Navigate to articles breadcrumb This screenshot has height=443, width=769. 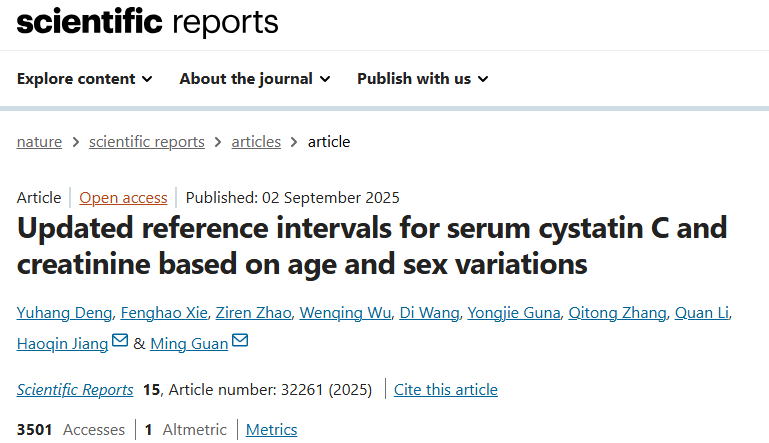[x=256, y=142]
